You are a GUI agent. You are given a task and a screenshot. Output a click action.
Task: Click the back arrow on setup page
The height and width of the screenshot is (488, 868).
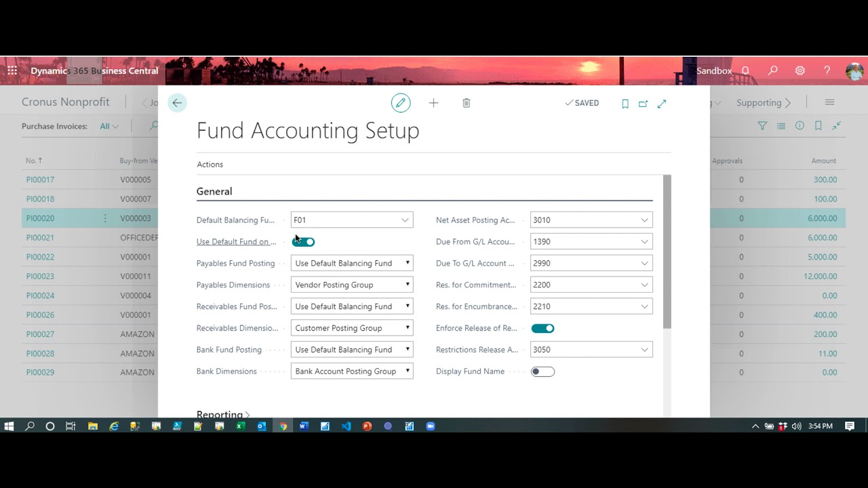click(x=177, y=103)
